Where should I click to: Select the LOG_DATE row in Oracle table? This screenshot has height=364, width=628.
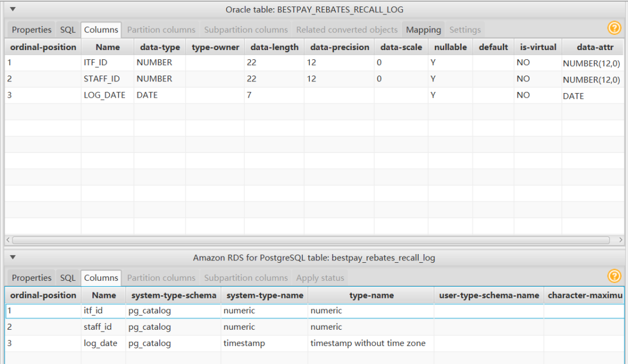(x=104, y=95)
